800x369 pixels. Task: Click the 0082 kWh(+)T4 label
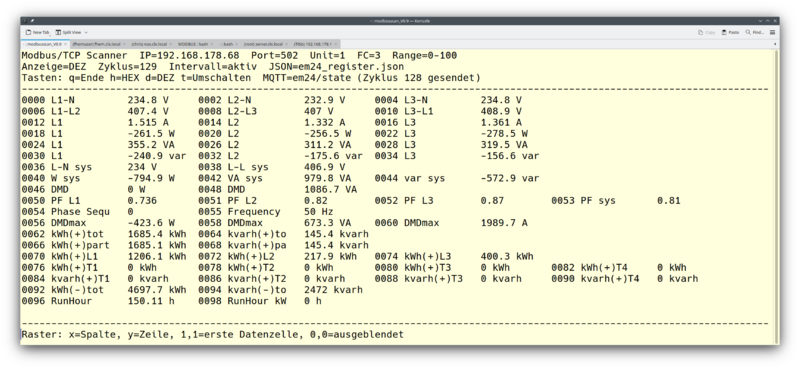[589, 268]
